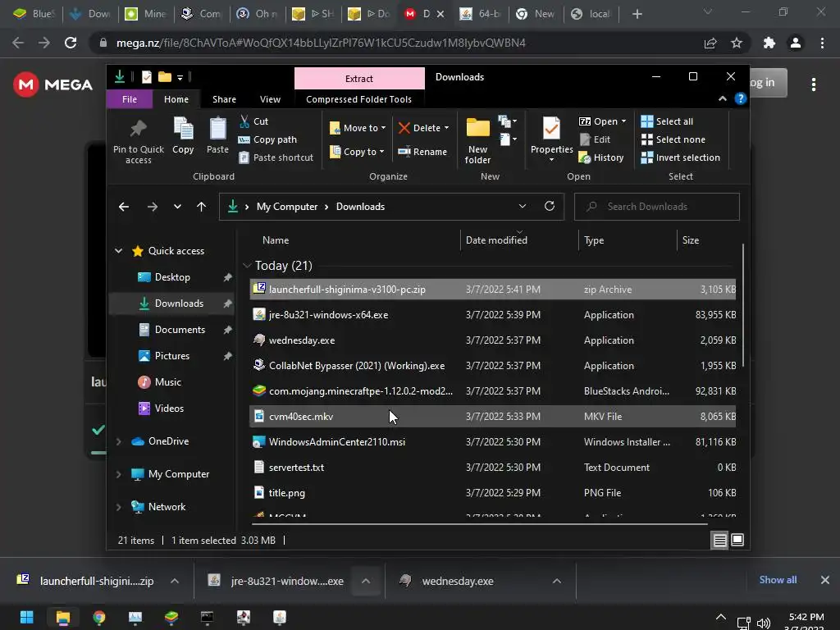The height and width of the screenshot is (630, 840).
Task: Click the Paste ribbon icon
Action: coord(217,129)
